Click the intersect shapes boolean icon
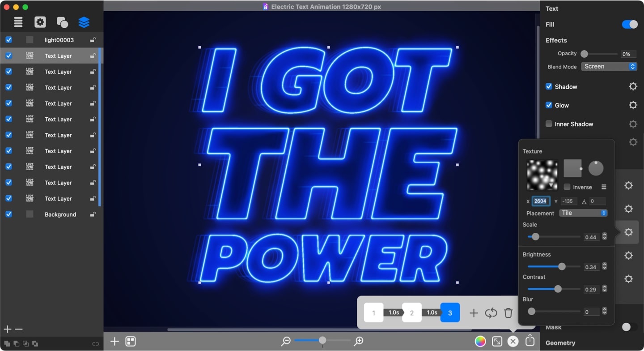 (25, 344)
